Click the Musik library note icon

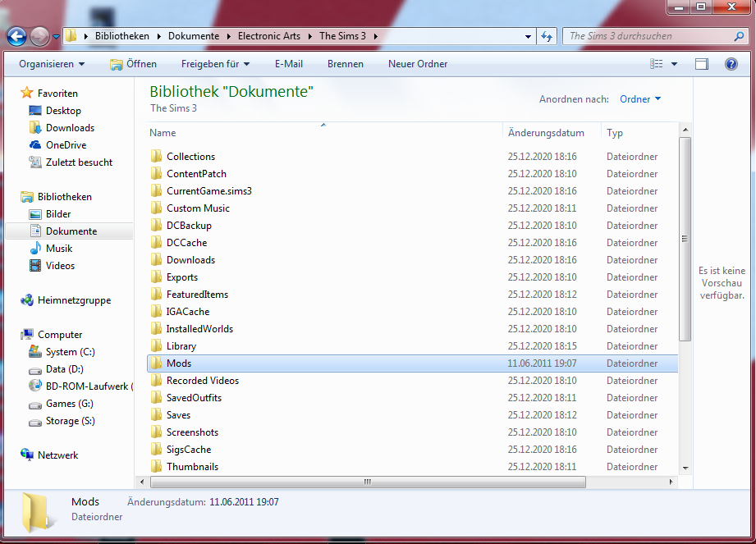(x=35, y=249)
